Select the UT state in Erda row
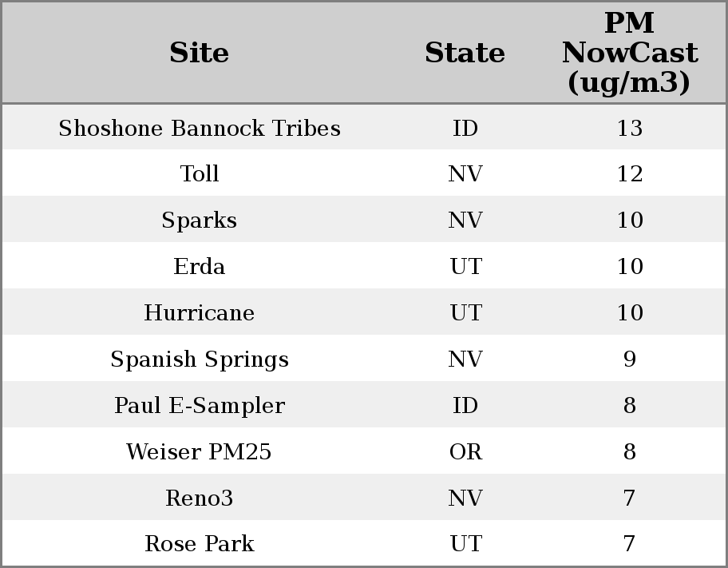 coord(465,267)
